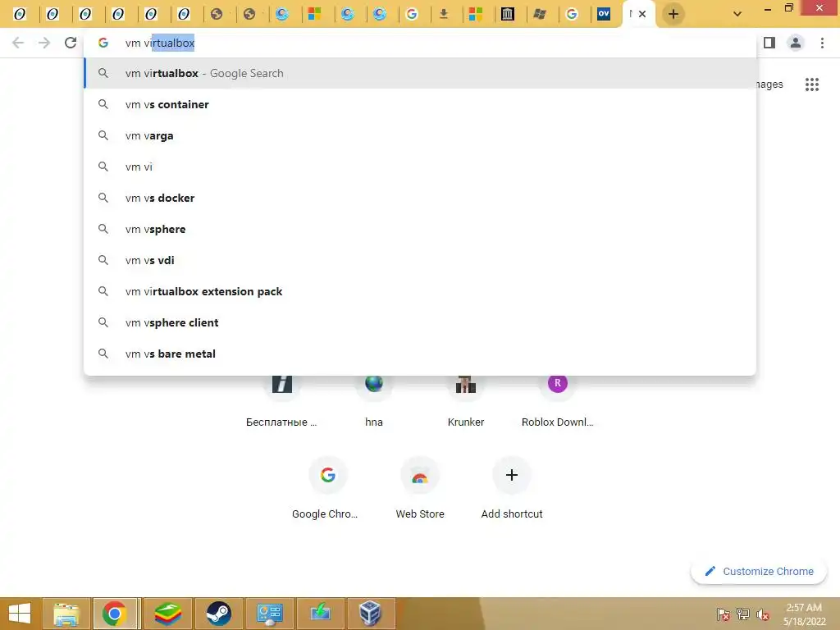Viewport: 840px width, 630px height.
Task: Pick vm virtualbox extension pack suggestion
Action: 420,291
